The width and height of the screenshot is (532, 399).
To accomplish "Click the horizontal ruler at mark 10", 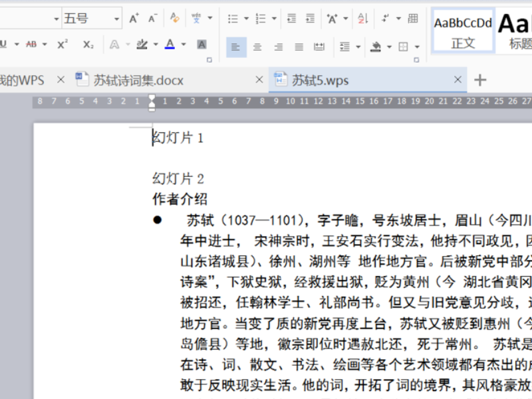I will pos(291,101).
